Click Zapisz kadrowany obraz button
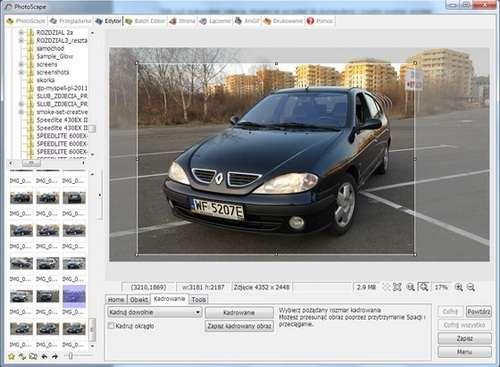500x367 pixels. (x=239, y=326)
